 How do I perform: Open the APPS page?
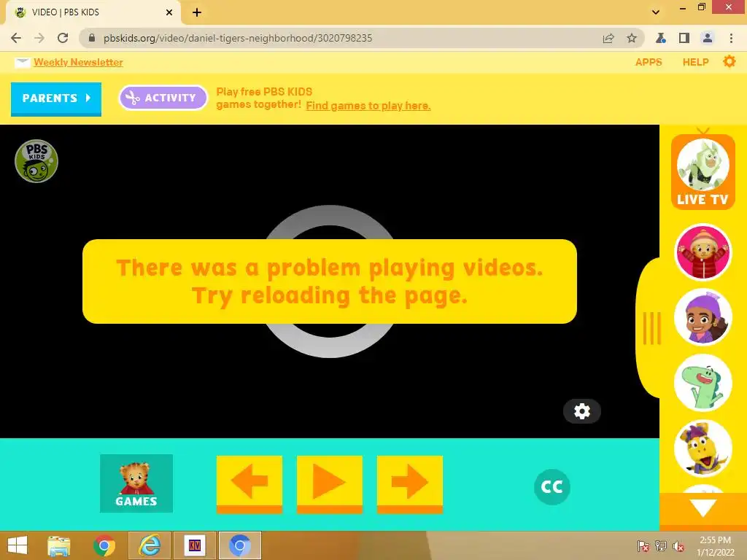click(649, 62)
